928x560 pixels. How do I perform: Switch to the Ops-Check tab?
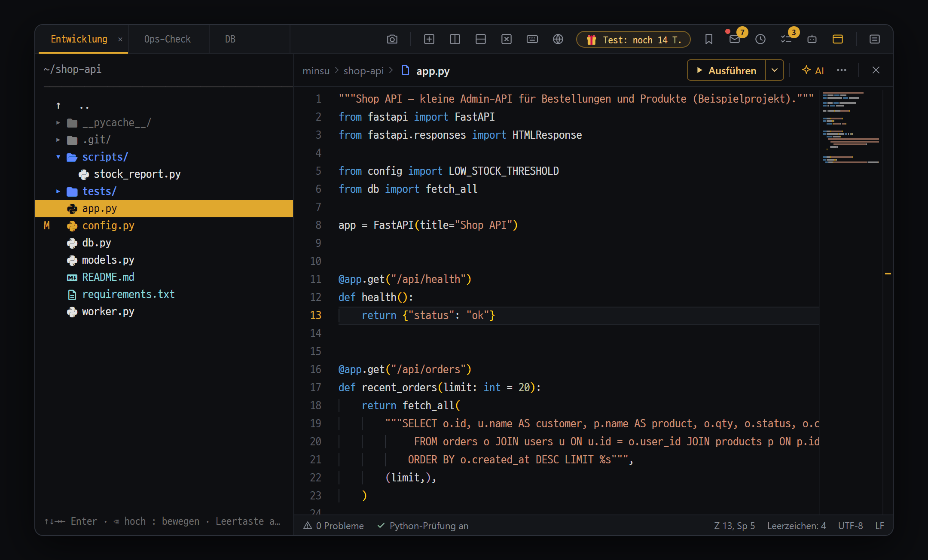[x=168, y=39]
